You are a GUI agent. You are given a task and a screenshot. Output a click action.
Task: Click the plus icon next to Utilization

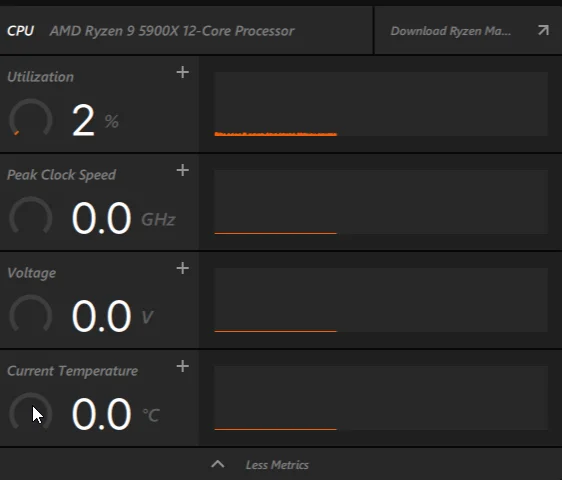point(183,72)
